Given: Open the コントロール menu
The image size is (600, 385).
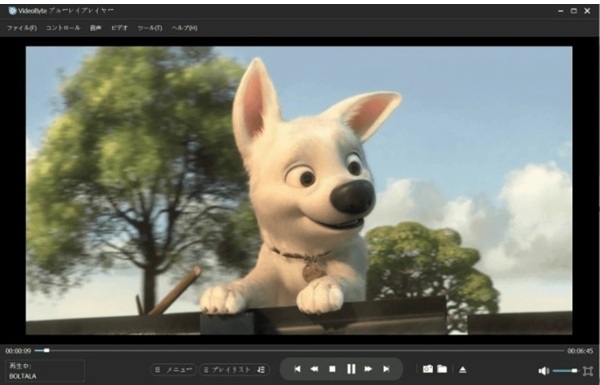Looking at the screenshot, I should [x=63, y=28].
